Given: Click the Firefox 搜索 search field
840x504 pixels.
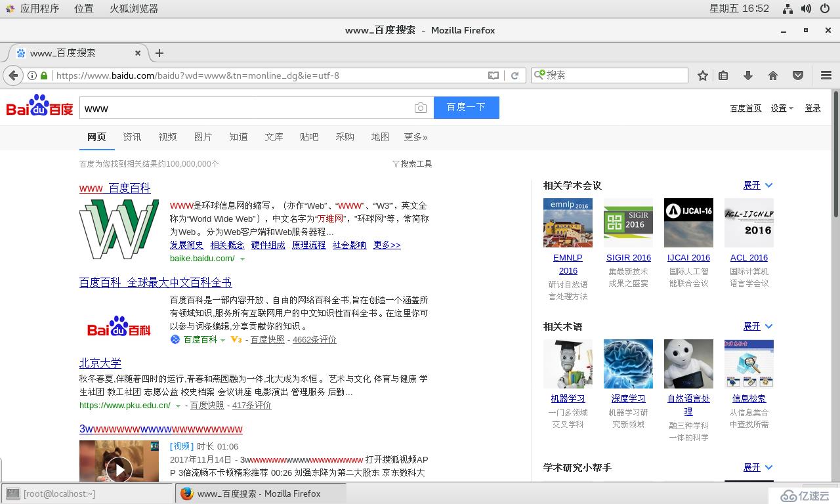Looking at the screenshot, I should 610,75.
